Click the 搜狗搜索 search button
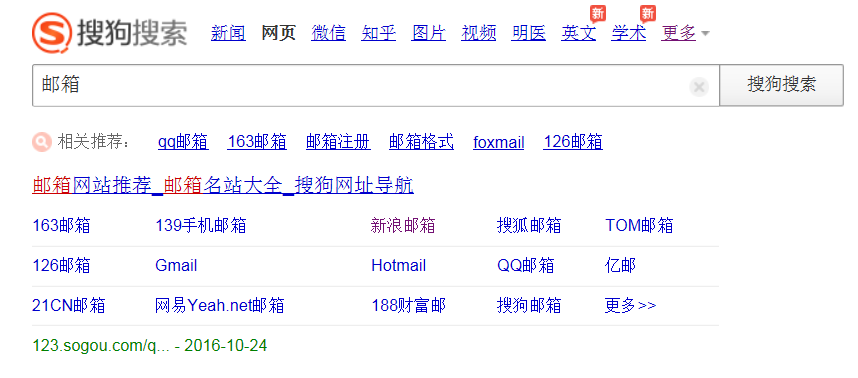Viewport: 858px width, 378px height. [x=781, y=85]
